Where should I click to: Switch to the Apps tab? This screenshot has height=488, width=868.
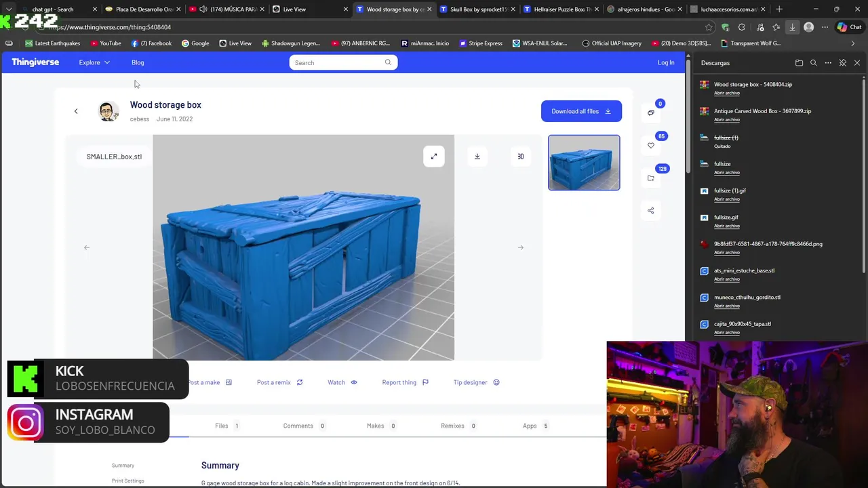tap(535, 426)
